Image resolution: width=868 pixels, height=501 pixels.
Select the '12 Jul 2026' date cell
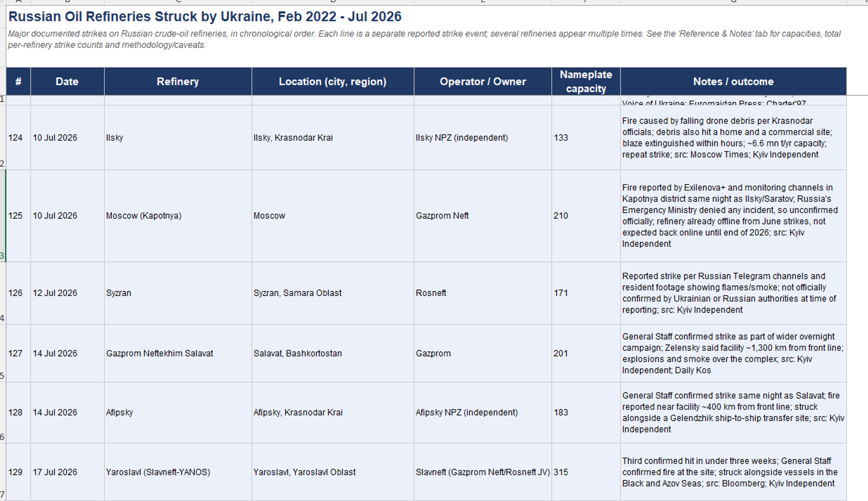point(67,293)
